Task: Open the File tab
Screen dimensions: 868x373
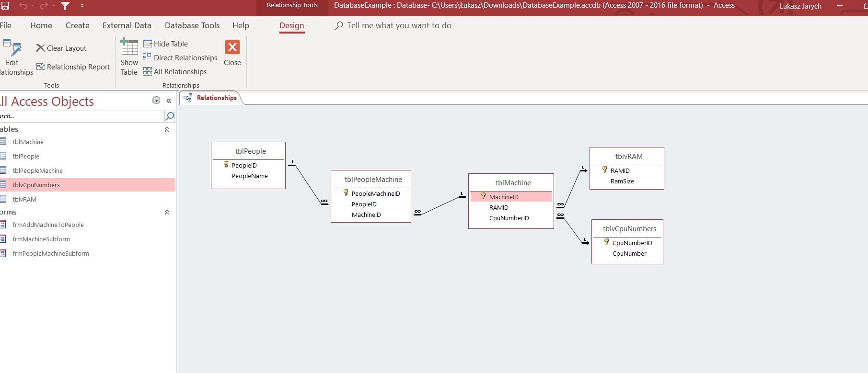Action: (6, 25)
